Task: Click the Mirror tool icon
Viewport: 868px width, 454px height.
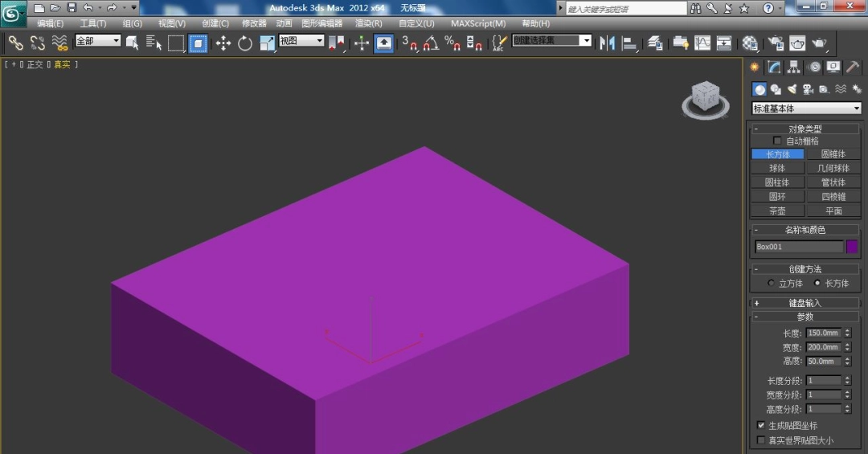Action: click(608, 43)
